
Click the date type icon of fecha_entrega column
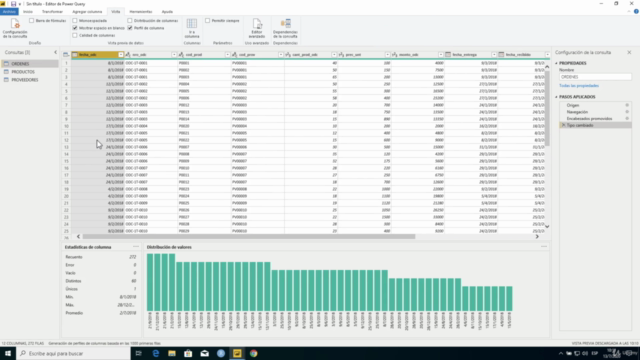(x=448, y=54)
